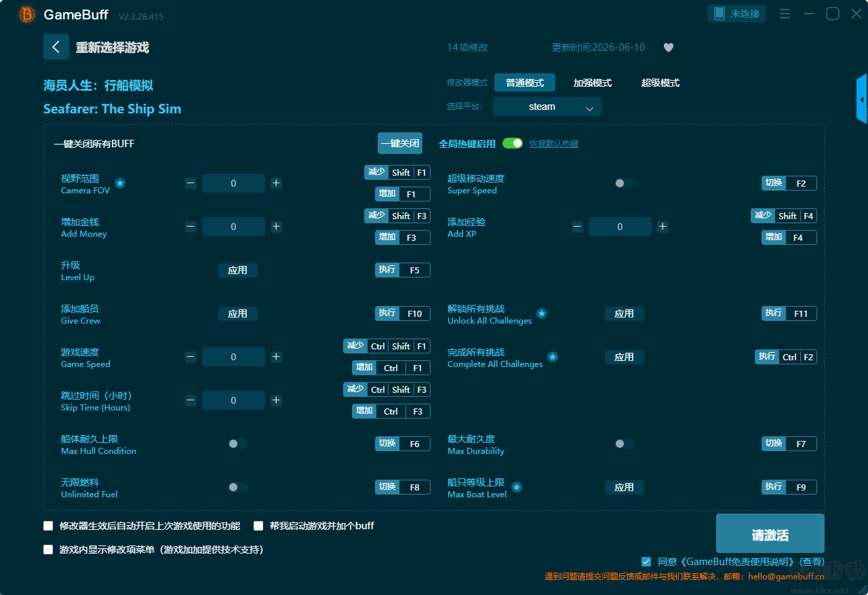
Task: Toggle Super Speed switch
Action: click(625, 183)
